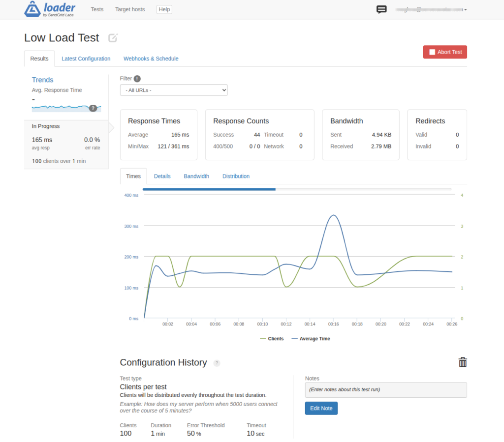The width and height of the screenshot is (504, 442).
Task: Open the Webhooks & Schedule tab
Action: 151,59
